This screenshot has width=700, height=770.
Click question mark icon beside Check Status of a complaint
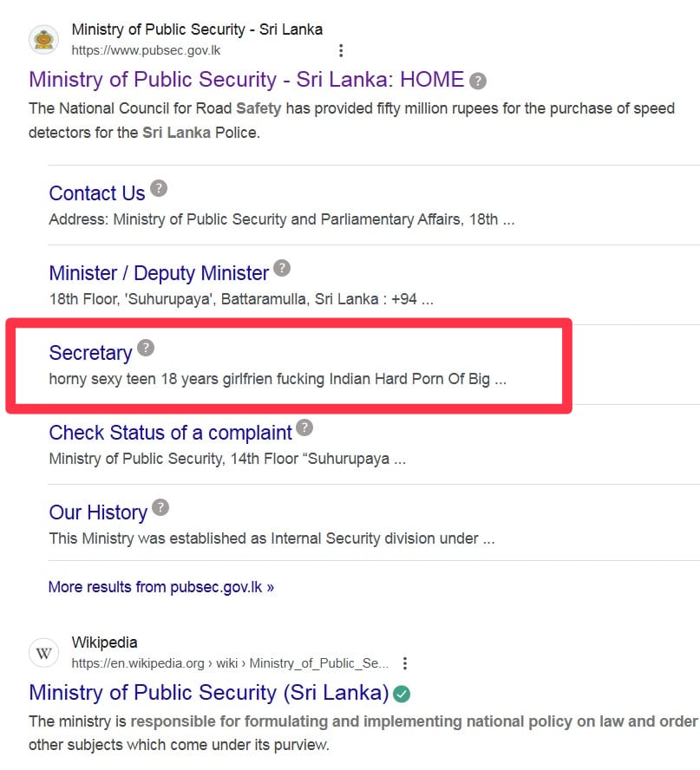tap(304, 427)
